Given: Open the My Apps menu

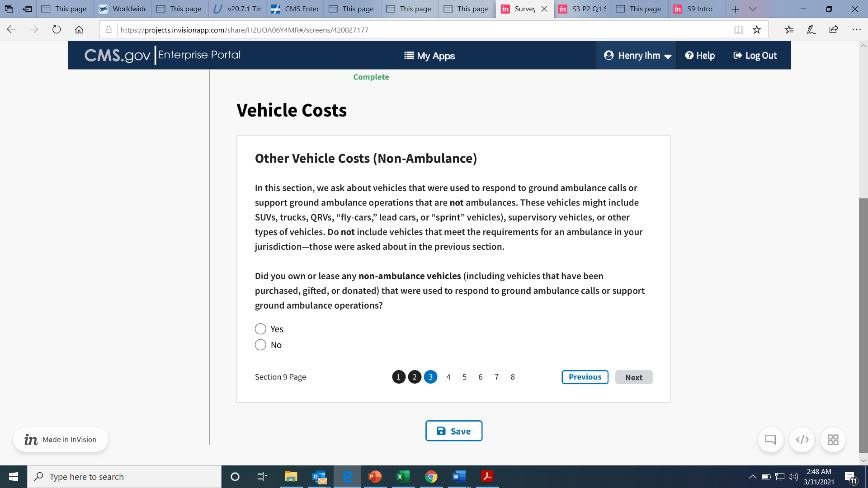Looking at the screenshot, I should 429,56.
